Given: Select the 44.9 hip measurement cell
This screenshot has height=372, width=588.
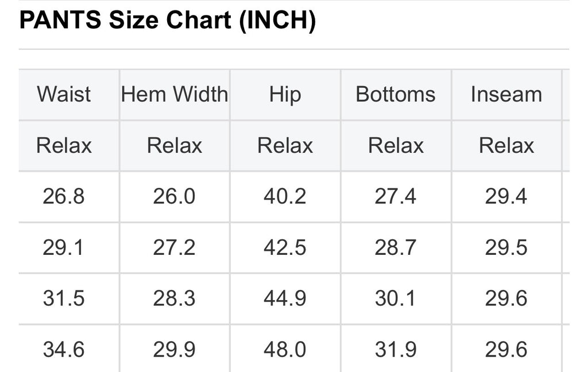Looking at the screenshot, I should [285, 299].
